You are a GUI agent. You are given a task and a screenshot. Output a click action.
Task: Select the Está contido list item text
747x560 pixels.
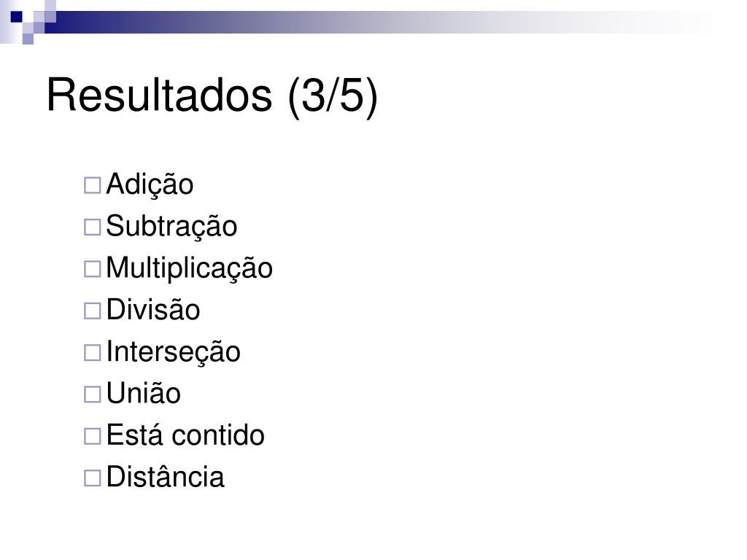[x=185, y=435]
